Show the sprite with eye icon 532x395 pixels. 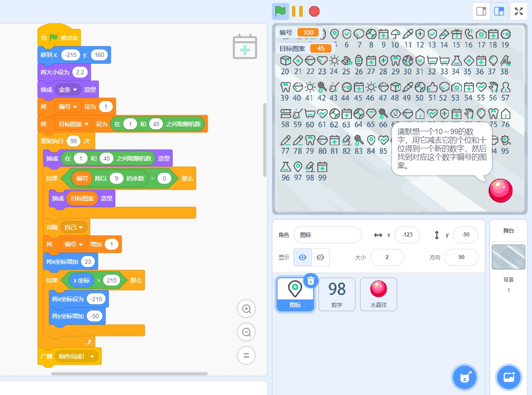(x=303, y=257)
